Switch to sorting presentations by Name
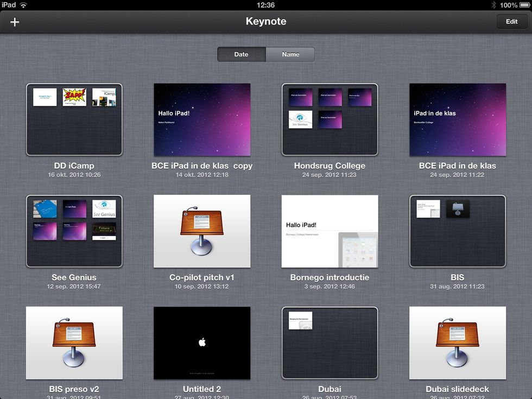The width and height of the screenshot is (532, 399). coord(290,54)
